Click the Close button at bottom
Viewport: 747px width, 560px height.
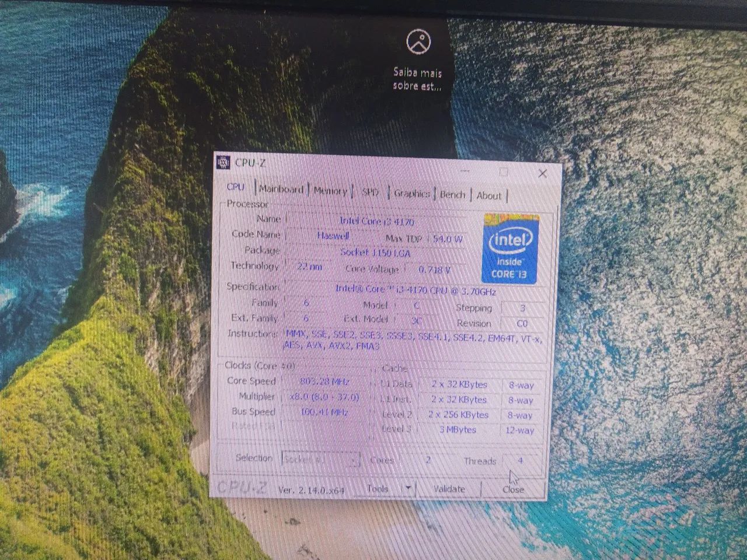pos(513,489)
